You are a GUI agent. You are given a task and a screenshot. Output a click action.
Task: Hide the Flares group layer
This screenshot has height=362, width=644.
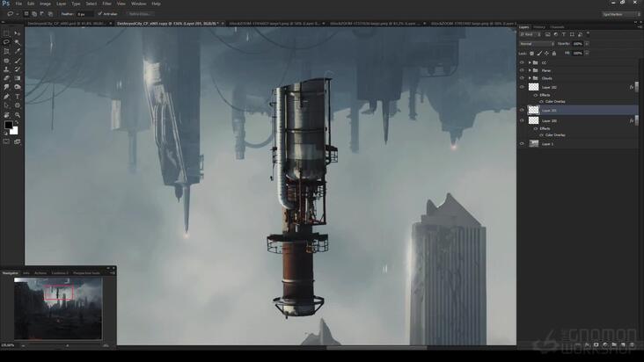(522, 70)
